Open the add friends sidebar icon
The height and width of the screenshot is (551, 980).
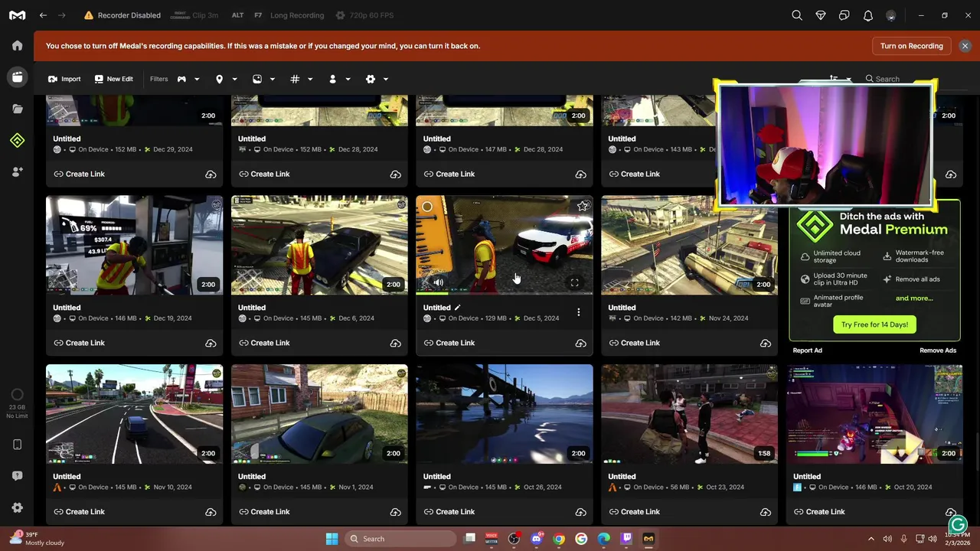pyautogui.click(x=17, y=172)
